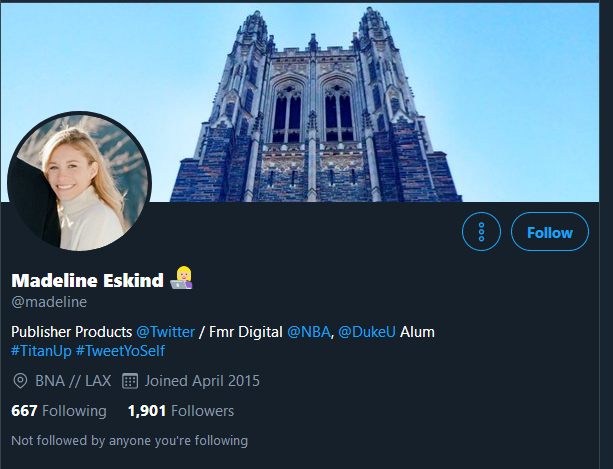The width and height of the screenshot is (613, 469).
Task: Click the BNA // LAX location text
Action: tap(70, 381)
